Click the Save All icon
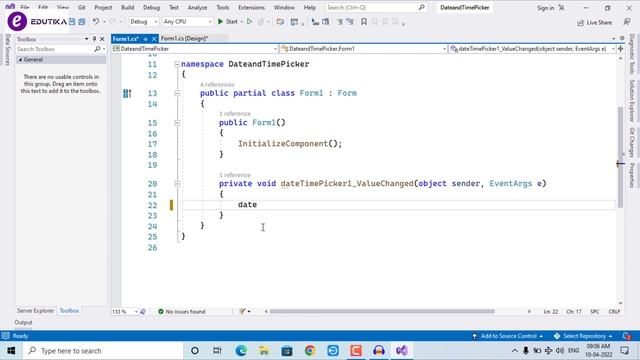 [x=82, y=22]
